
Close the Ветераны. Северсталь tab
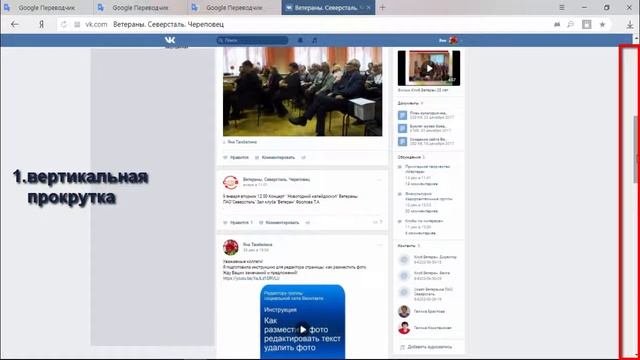[x=369, y=7]
